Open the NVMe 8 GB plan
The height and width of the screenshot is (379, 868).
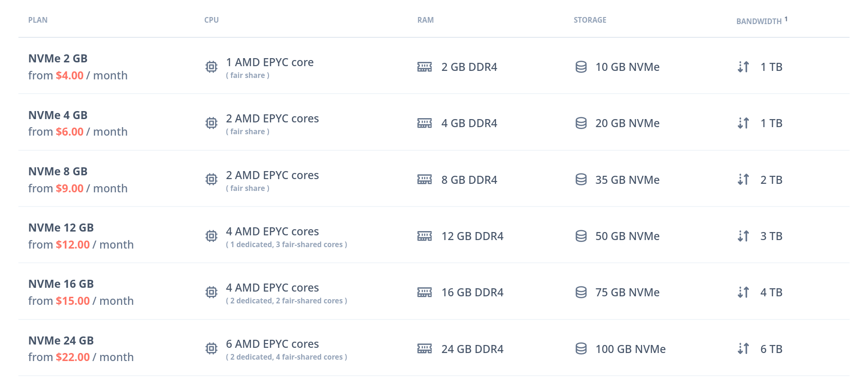coord(58,172)
